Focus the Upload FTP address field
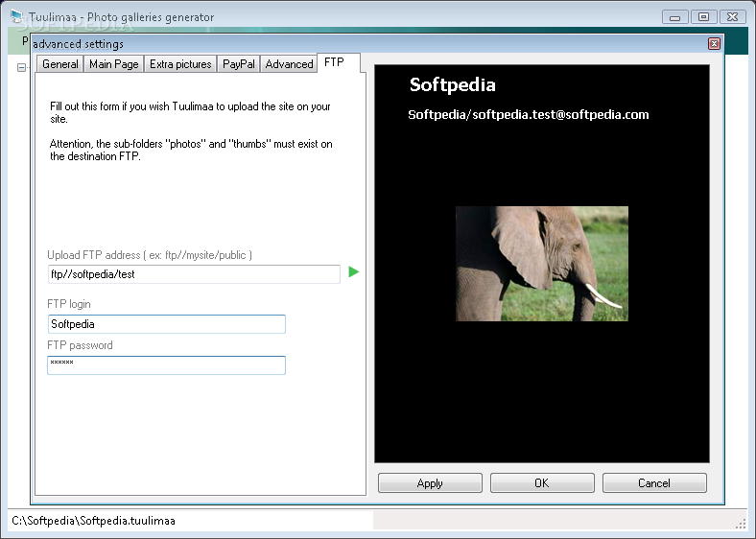 click(x=194, y=274)
